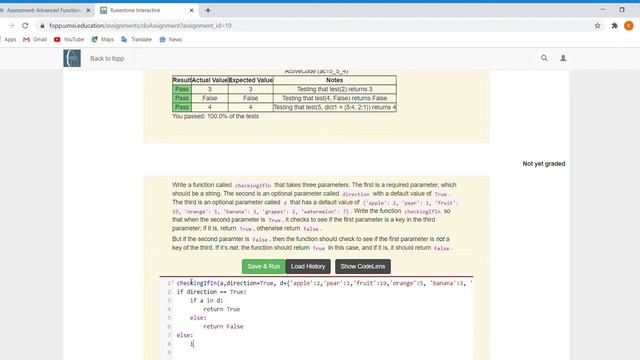Open the browser extensions menu

[615, 25]
